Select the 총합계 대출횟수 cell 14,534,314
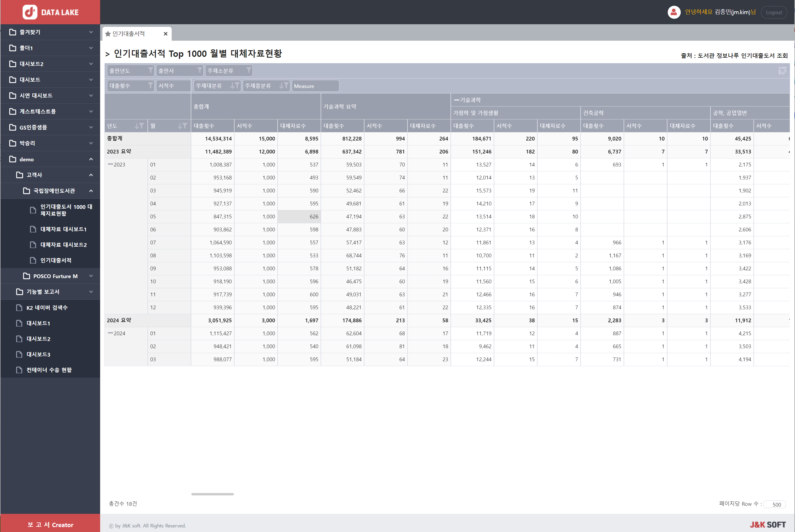 pos(212,139)
